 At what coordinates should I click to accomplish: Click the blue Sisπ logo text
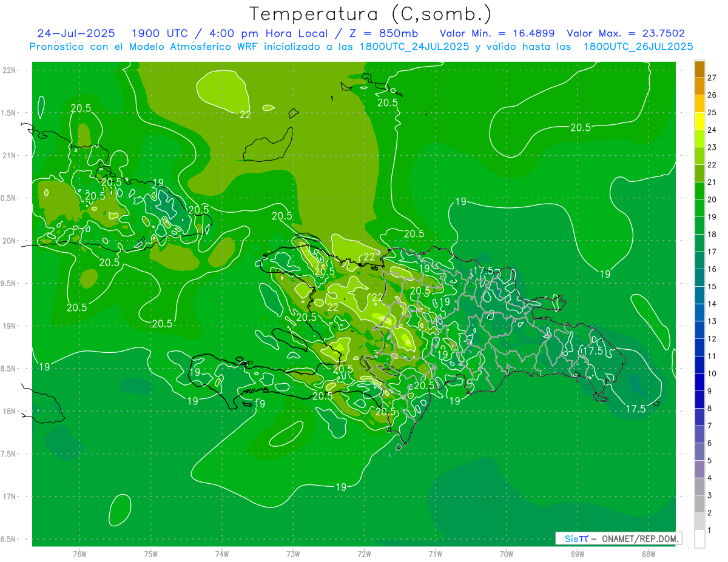576,538
